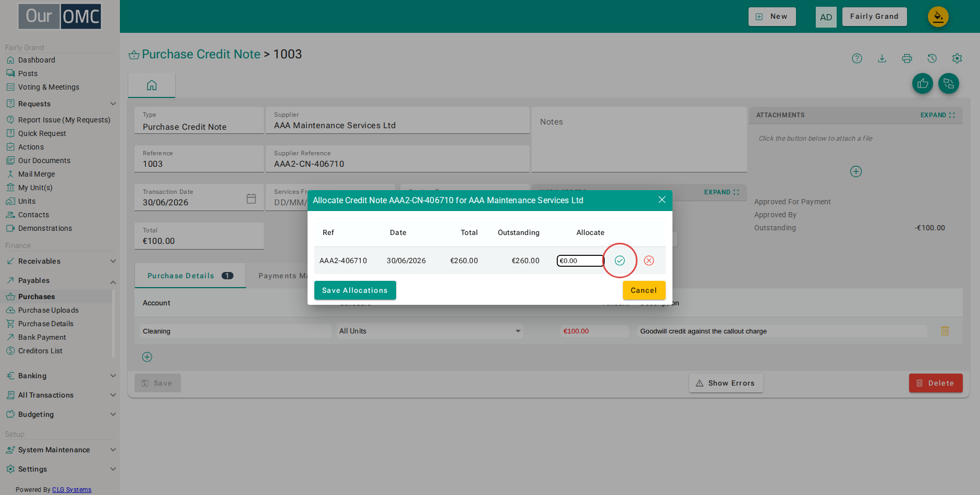Screen dimensions: 980x495
Task: Add an attachment with the plus icon
Action: pos(856,171)
